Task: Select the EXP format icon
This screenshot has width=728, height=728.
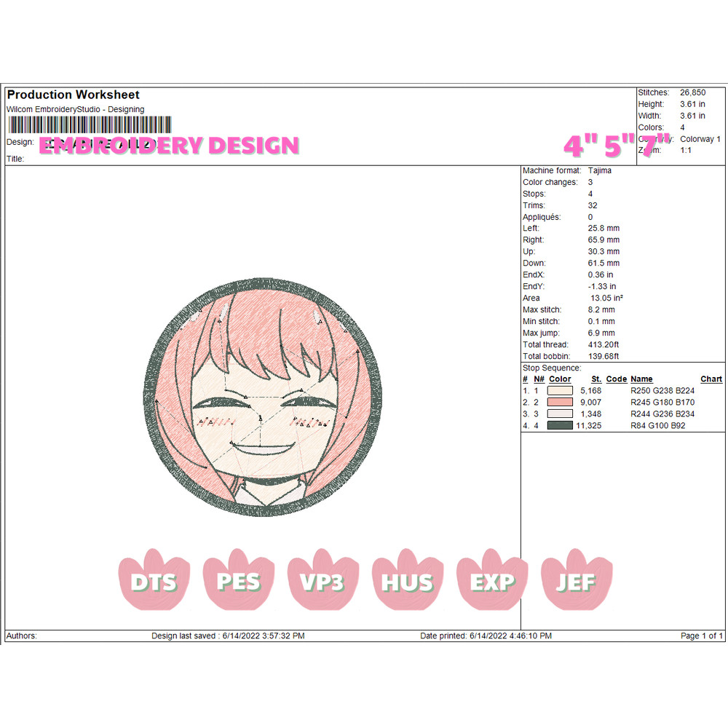Action: point(491,581)
